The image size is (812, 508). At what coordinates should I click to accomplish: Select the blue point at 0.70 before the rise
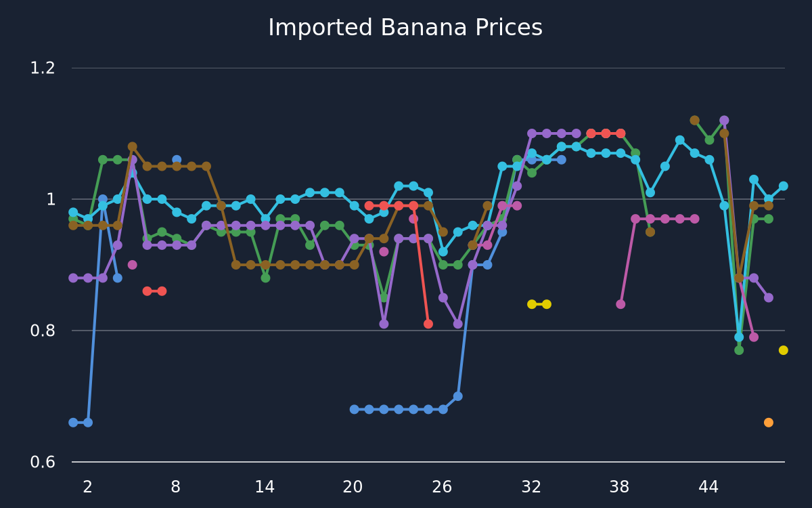tap(458, 396)
